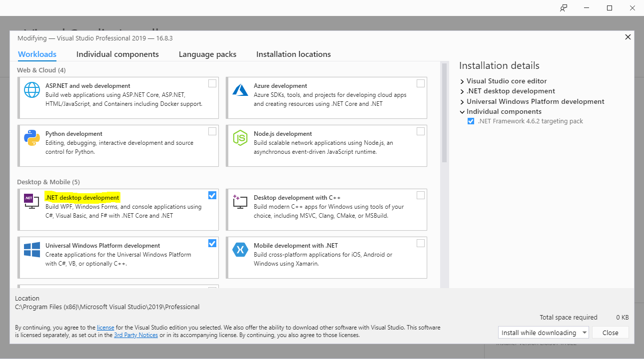Click the highlighted .NET desktop development title
The image size is (644, 359).
(x=82, y=198)
